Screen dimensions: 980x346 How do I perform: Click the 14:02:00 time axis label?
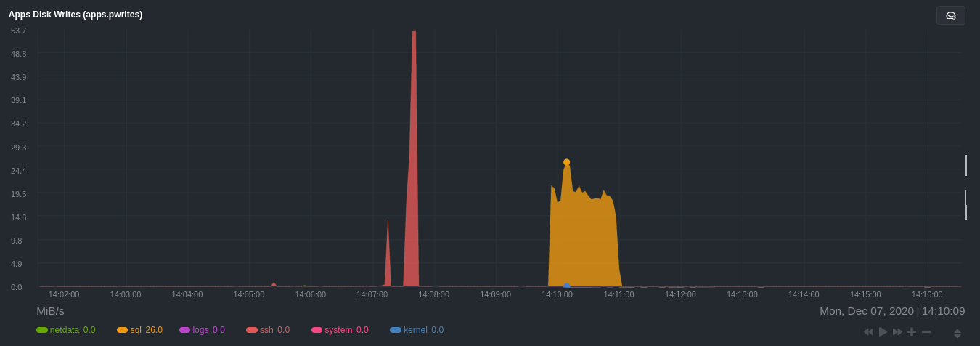pyautogui.click(x=64, y=294)
